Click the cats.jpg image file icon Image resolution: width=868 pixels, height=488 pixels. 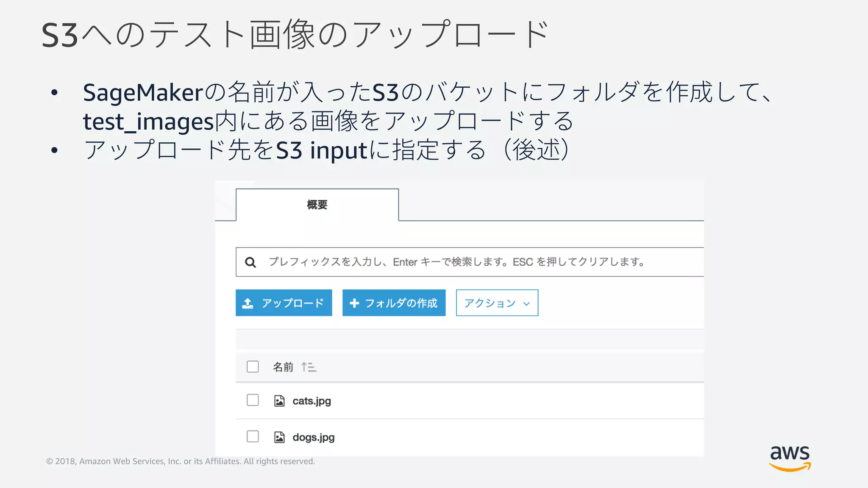coord(279,401)
